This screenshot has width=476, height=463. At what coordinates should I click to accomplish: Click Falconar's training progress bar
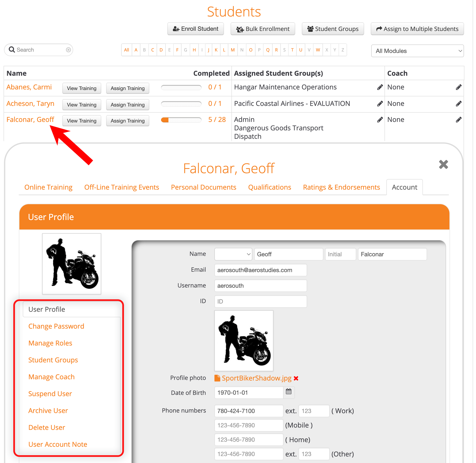tap(181, 120)
